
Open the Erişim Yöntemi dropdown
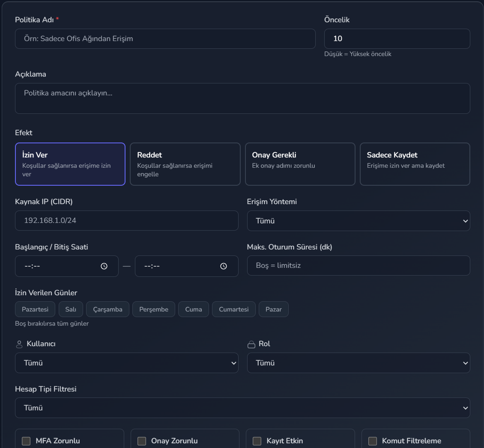point(359,221)
